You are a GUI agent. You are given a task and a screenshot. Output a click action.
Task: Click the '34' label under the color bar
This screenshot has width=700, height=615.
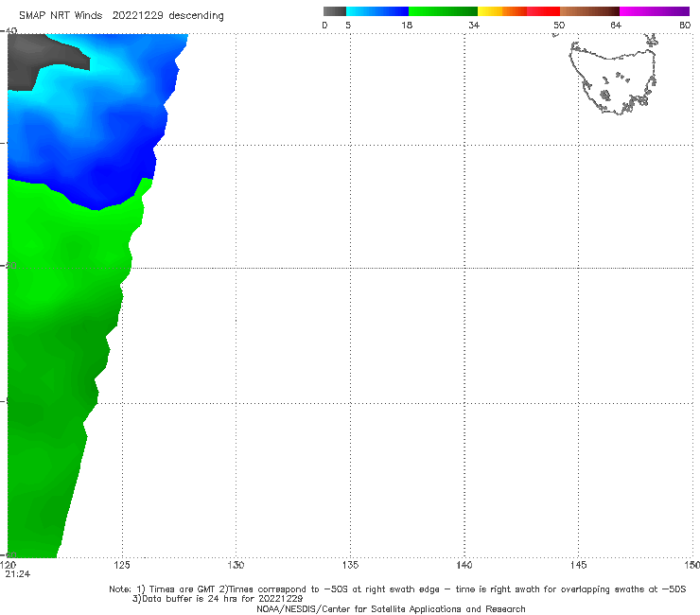pos(474,26)
